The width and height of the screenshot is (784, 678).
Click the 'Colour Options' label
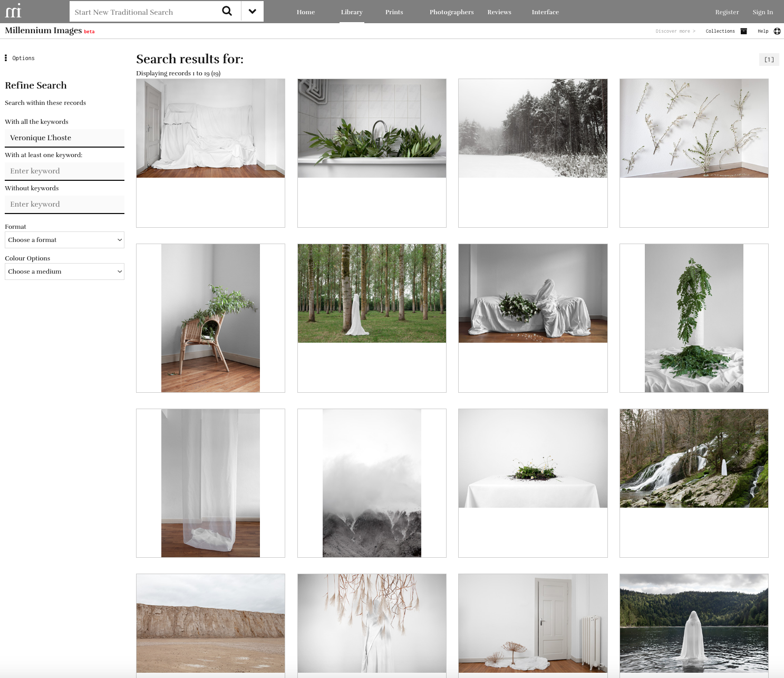coord(27,258)
